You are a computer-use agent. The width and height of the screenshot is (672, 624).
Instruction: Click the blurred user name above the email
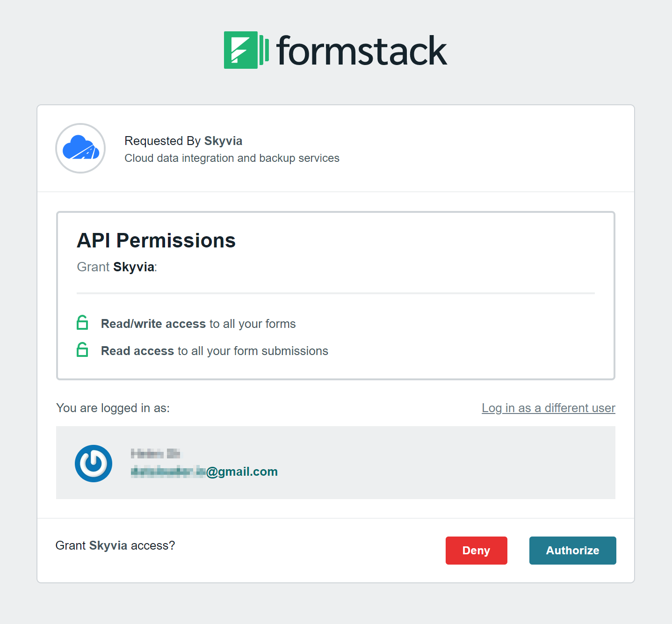pyautogui.click(x=155, y=453)
